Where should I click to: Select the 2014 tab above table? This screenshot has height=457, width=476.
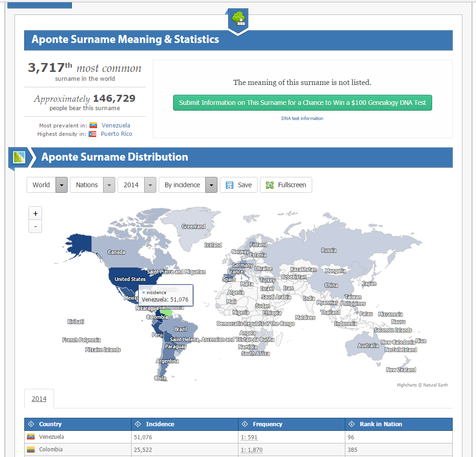click(39, 399)
